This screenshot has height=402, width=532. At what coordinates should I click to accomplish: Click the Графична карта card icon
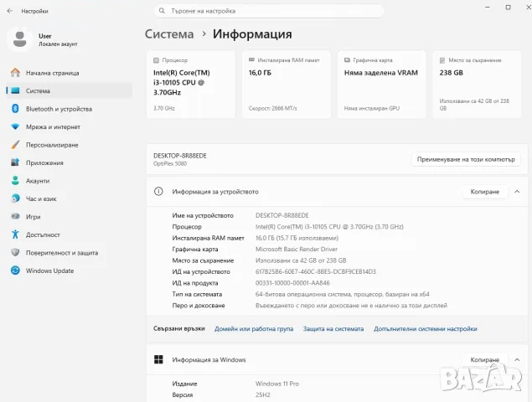[x=347, y=60]
